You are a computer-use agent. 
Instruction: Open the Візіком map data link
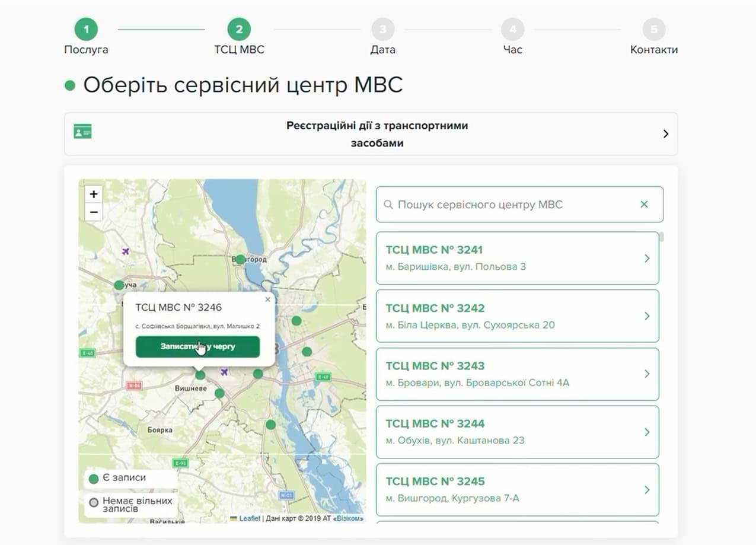pyautogui.click(x=348, y=518)
